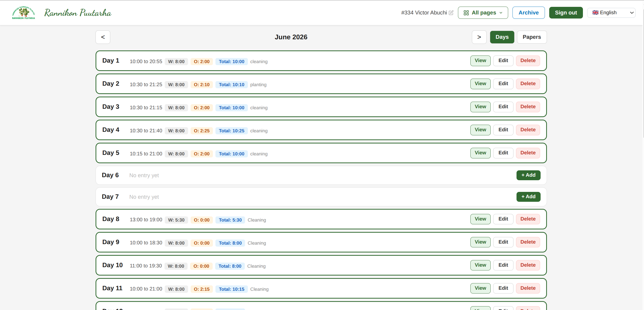This screenshot has height=310, width=644.
Task: Click the Sign out button
Action: click(x=566, y=13)
